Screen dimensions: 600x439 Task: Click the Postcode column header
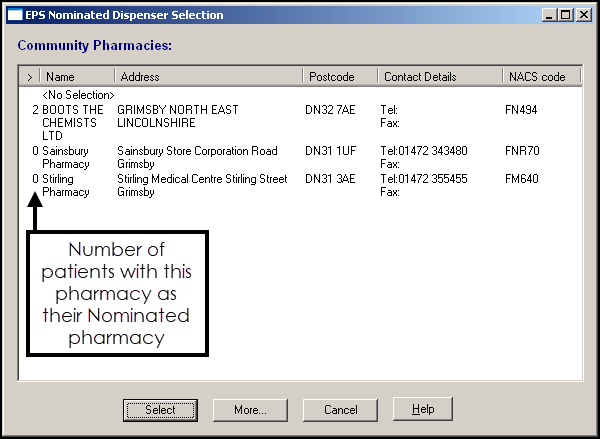pos(340,77)
